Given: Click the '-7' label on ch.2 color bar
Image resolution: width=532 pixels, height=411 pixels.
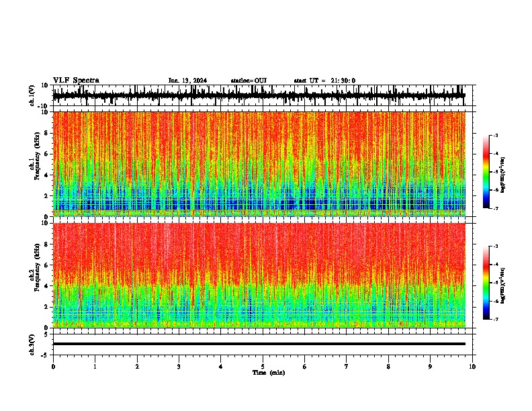Looking at the screenshot, I should [495, 319].
